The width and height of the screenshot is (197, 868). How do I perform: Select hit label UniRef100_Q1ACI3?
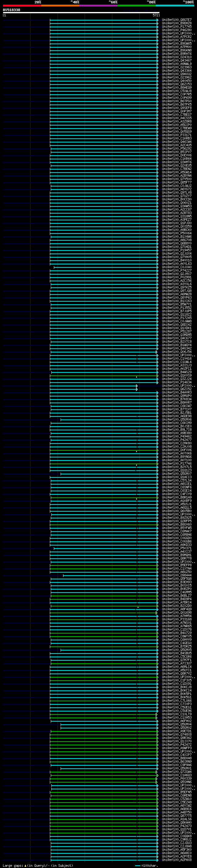177,477
